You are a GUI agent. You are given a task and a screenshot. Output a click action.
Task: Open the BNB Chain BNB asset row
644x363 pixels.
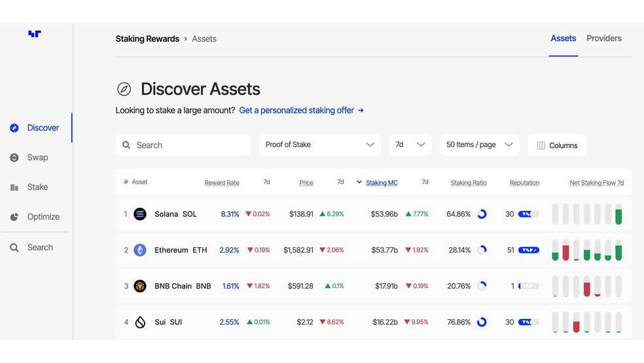374,286
